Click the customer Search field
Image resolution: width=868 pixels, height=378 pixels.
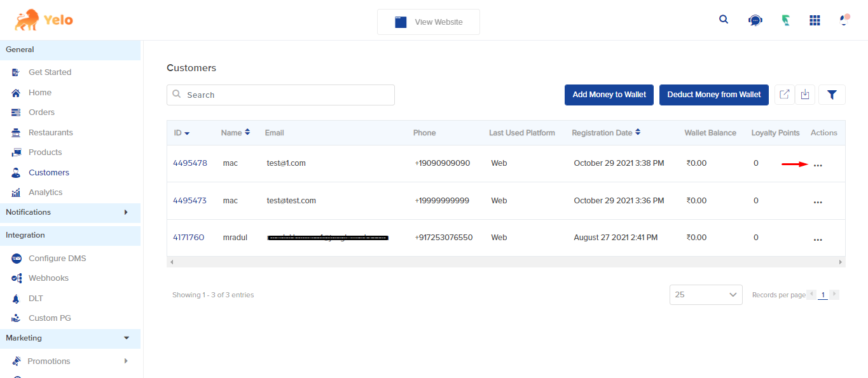pyautogui.click(x=280, y=95)
